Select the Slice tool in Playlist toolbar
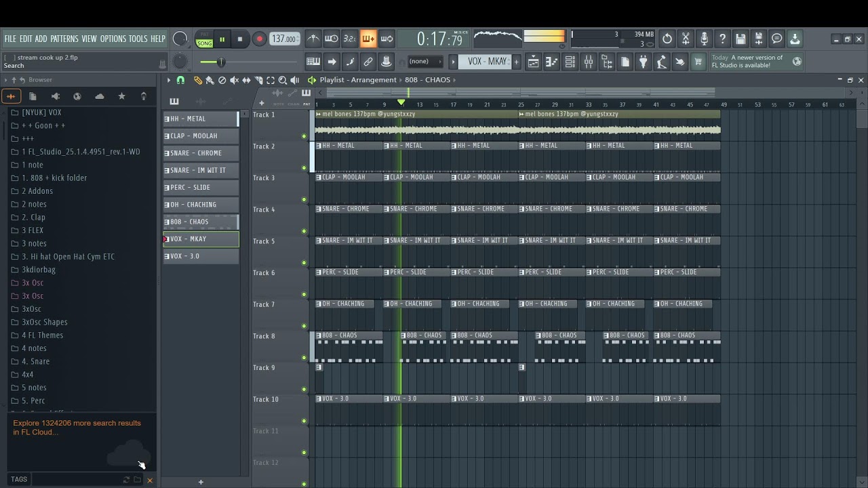The image size is (868, 488). point(258,80)
